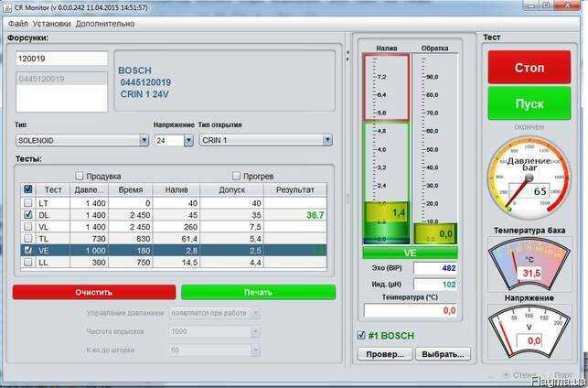Viewport: 588px width, 388px height.
Task: Click the Обратка level gauge bar
Action: point(435,149)
